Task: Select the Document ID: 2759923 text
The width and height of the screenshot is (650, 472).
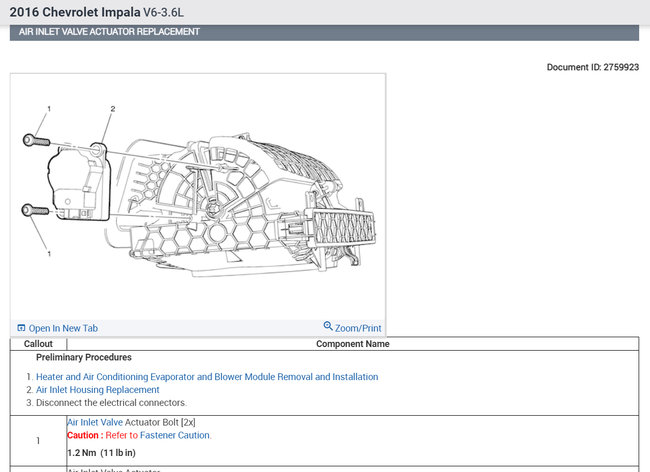Action: point(592,67)
